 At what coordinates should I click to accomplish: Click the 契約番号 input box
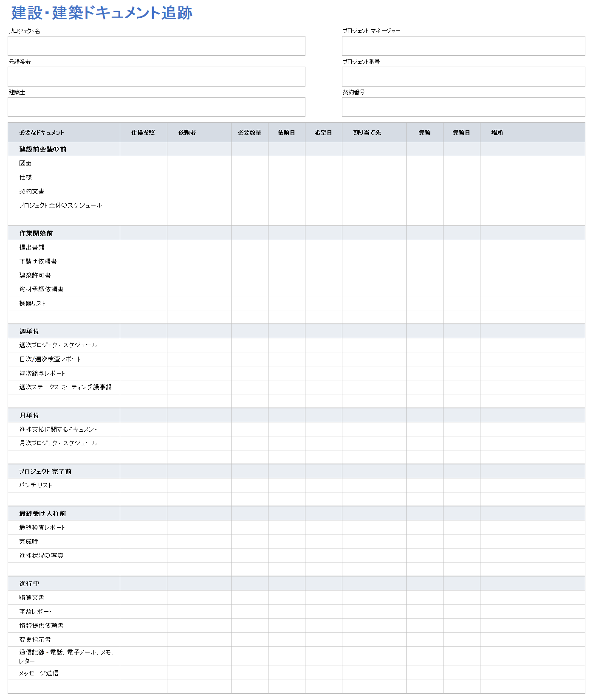coord(463,107)
